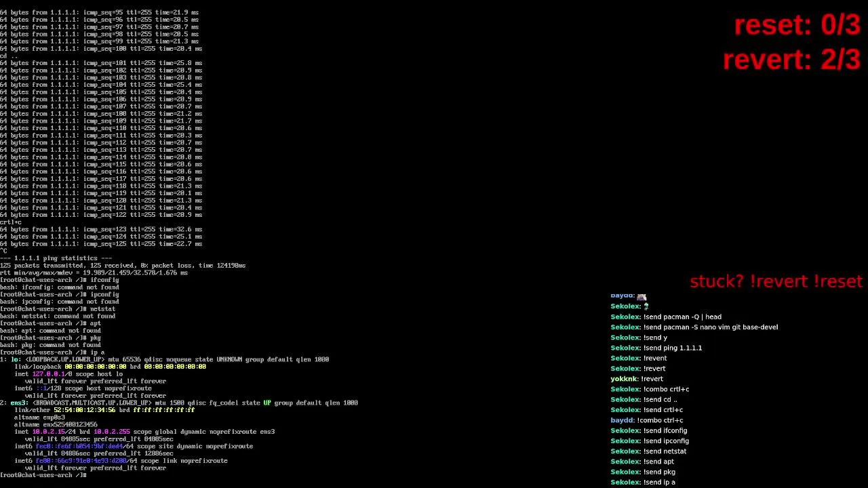868x488 pixels.
Task: Click "bash: pkg: command not found" line
Action: pos(51,345)
